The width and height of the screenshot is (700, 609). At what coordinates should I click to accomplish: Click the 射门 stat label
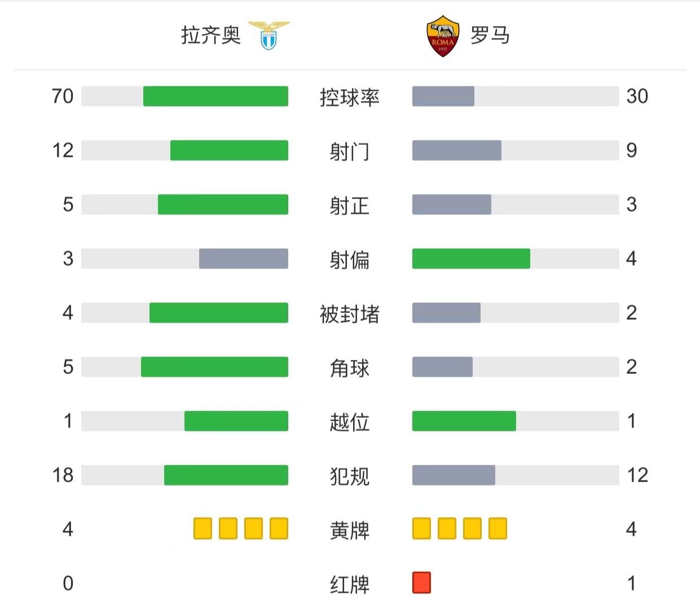[350, 151]
